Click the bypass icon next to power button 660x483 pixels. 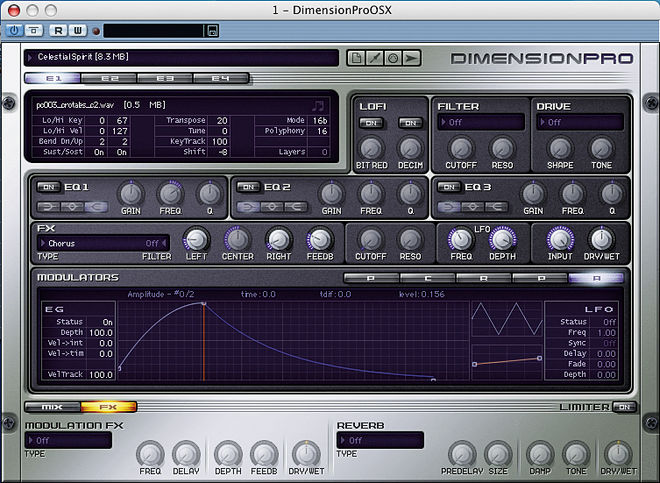(34, 30)
